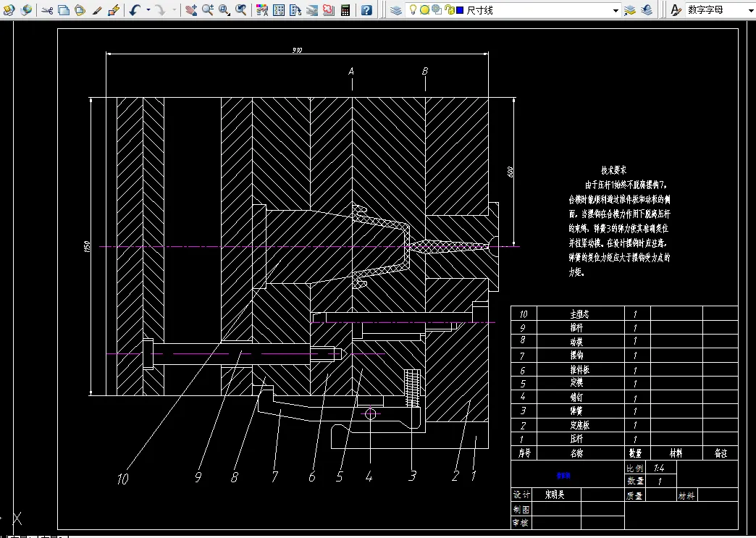Screen dimensions: 756x538
Task: Select balloon number 7 below the drawing
Action: 275,477
